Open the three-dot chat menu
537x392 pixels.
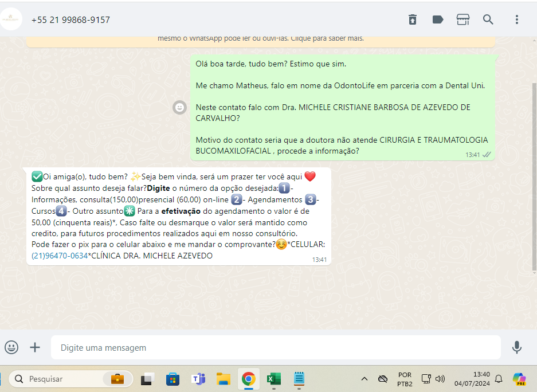click(517, 19)
